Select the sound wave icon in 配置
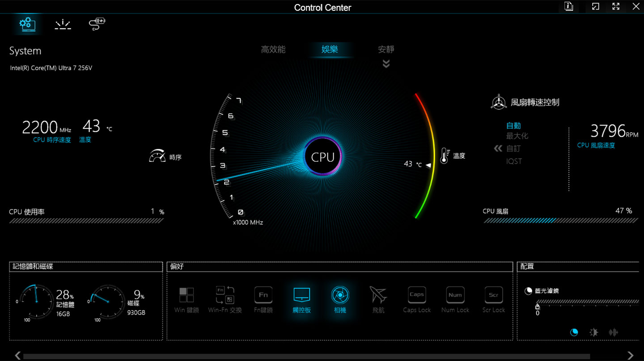Viewport: 644px width, 361px height. click(x=613, y=332)
